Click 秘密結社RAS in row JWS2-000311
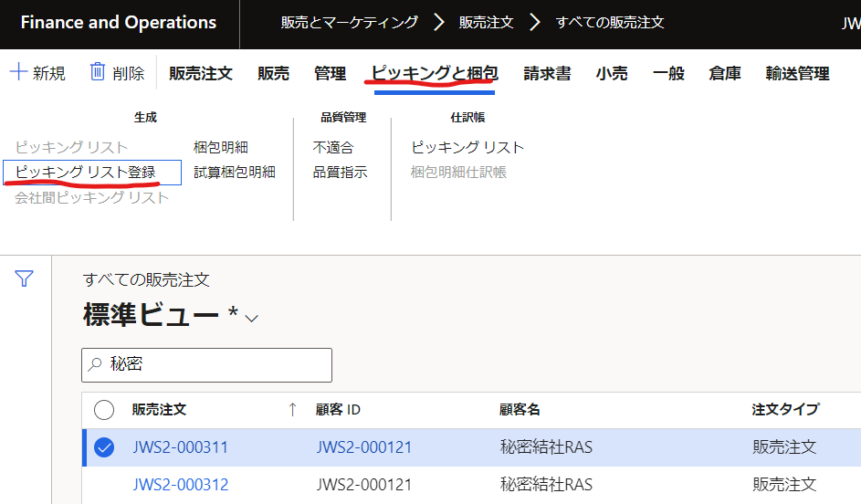The image size is (861, 504). pyautogui.click(x=546, y=447)
